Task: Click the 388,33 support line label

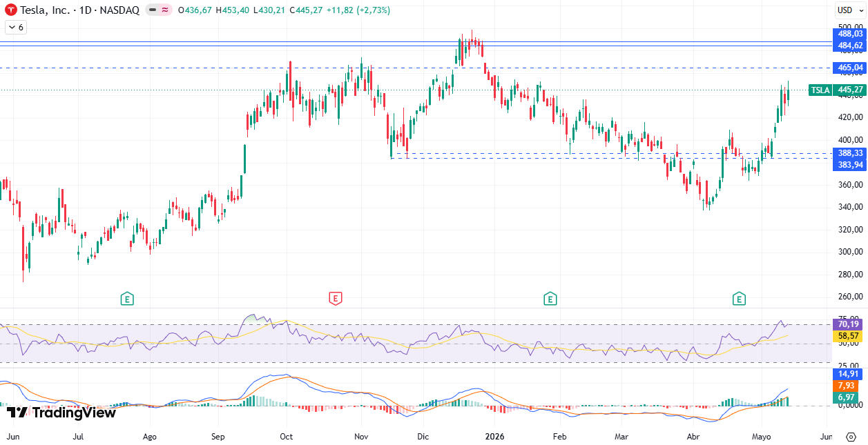Action: 850,153
